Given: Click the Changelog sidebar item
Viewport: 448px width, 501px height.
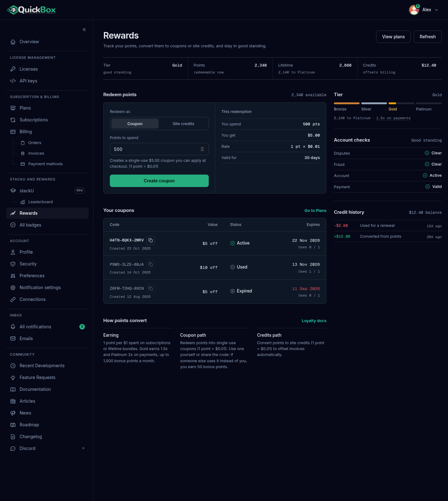Looking at the screenshot, I should (47, 437).
